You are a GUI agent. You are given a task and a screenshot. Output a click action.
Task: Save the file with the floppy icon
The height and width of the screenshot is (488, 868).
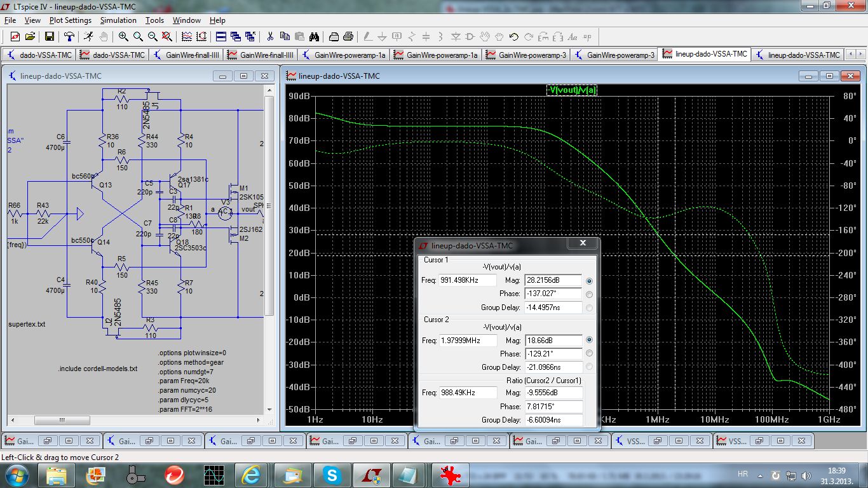click(x=49, y=37)
